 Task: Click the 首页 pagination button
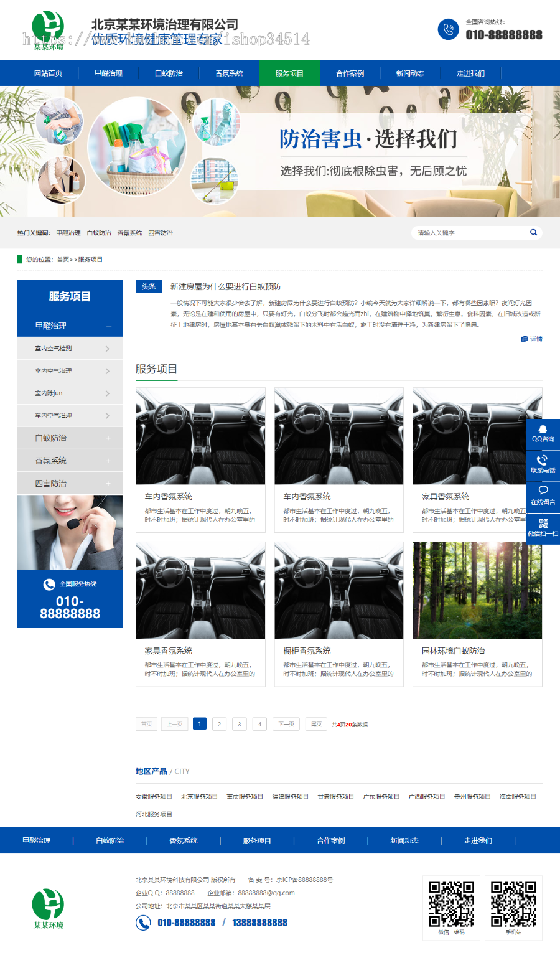point(146,724)
